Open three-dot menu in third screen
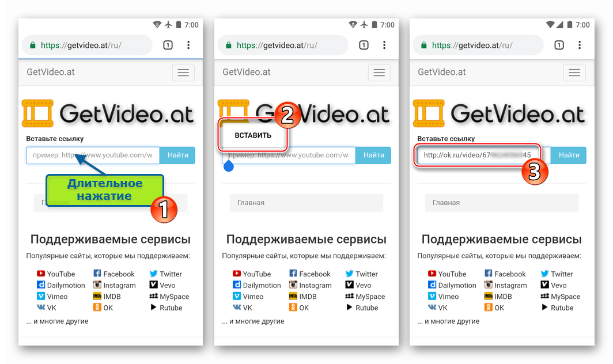The height and width of the screenshot is (364, 613). point(580,45)
